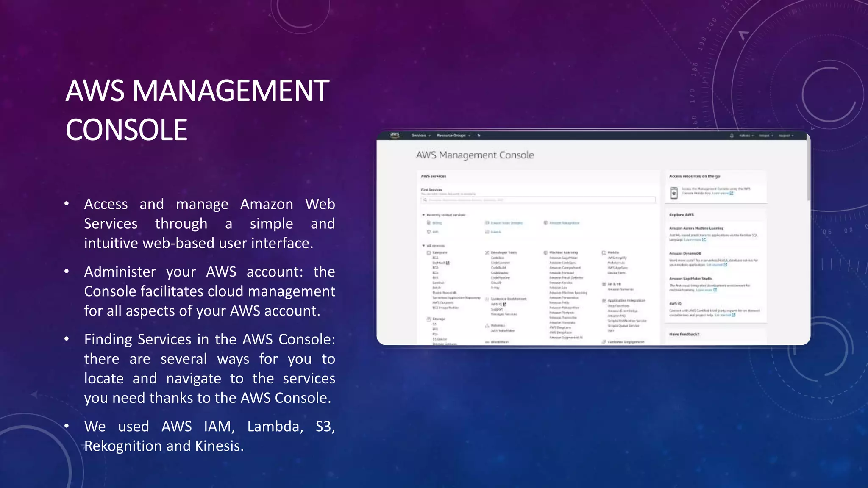Click the AR & VR category icon
This screenshot has height=488, width=868.
pyautogui.click(x=604, y=284)
